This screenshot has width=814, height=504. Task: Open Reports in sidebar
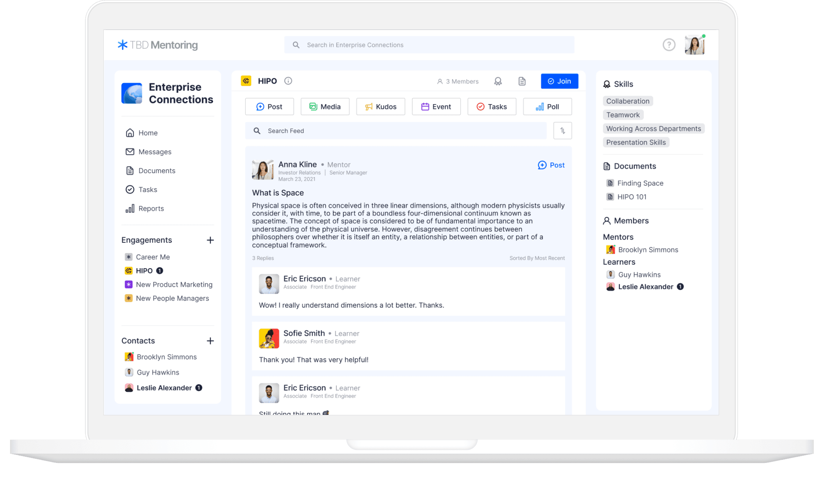click(x=145, y=208)
